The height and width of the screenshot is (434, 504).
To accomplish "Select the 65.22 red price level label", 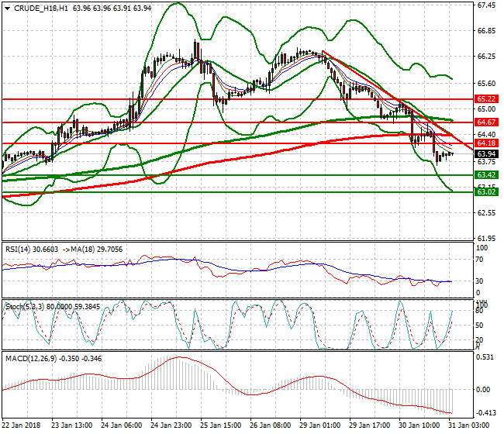I will 486,99.
